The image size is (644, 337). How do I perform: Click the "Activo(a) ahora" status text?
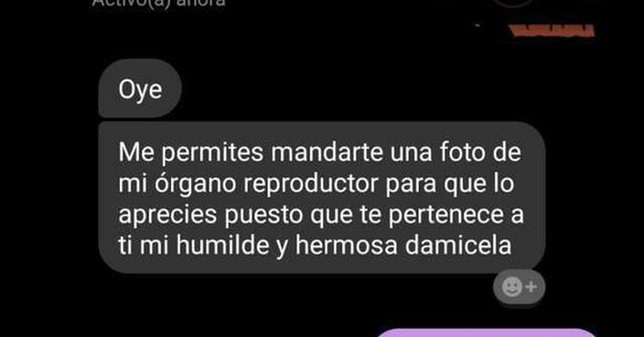[159, 3]
